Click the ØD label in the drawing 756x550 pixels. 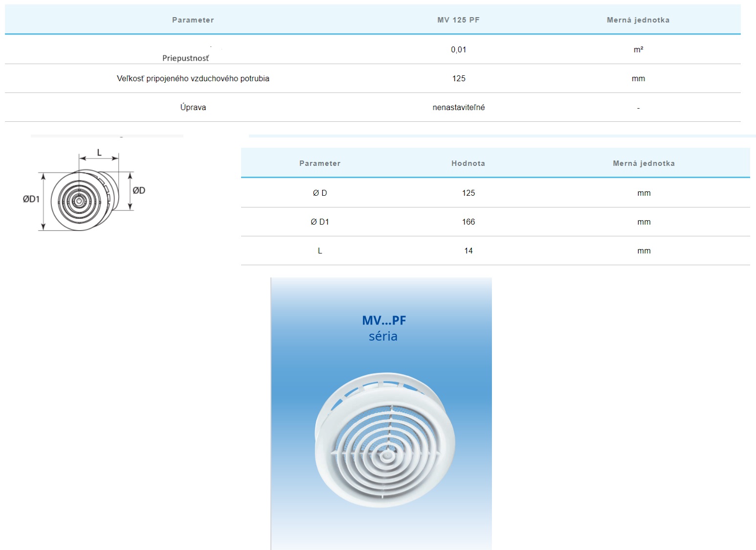139,190
